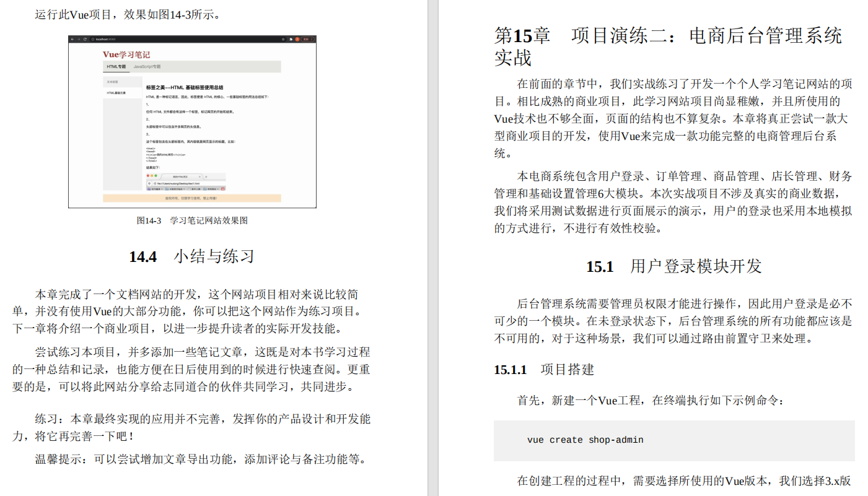Expand the 大家都在搜 bookmarks folder
The width and height of the screenshot is (868, 496).
click(177, 189)
